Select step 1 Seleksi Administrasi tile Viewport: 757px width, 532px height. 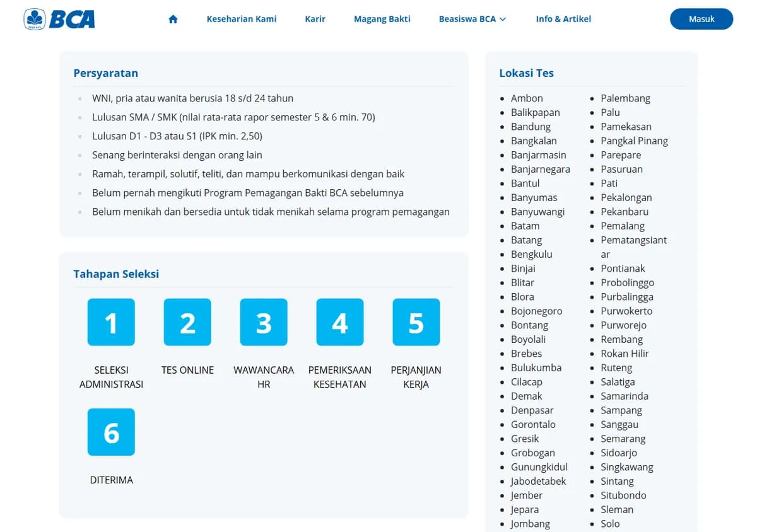111,322
